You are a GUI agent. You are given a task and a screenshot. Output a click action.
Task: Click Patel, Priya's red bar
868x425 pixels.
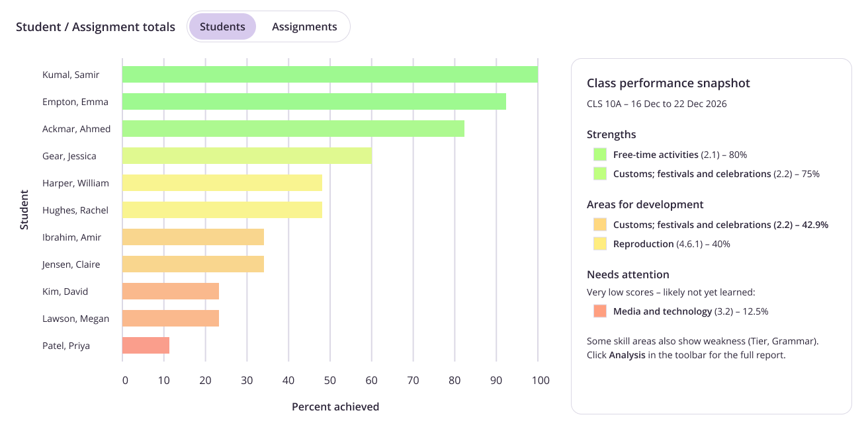pos(146,346)
